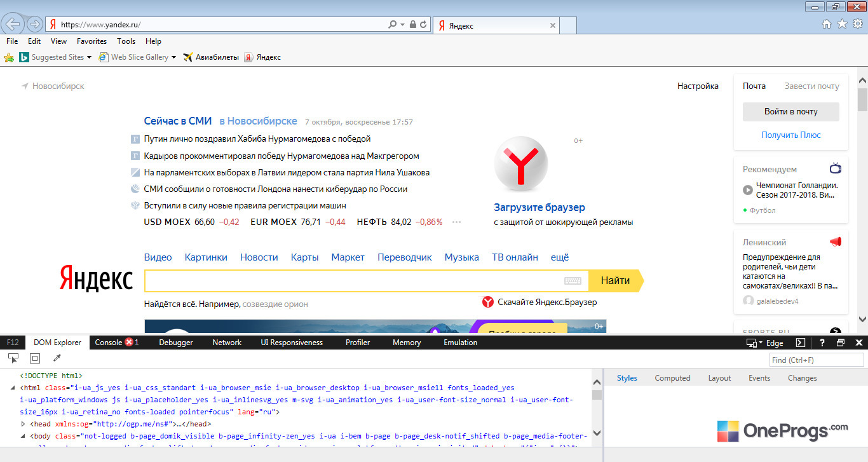Click the Select element tool in DOM Explorer
The width and height of the screenshot is (868, 462).
tap(13, 358)
